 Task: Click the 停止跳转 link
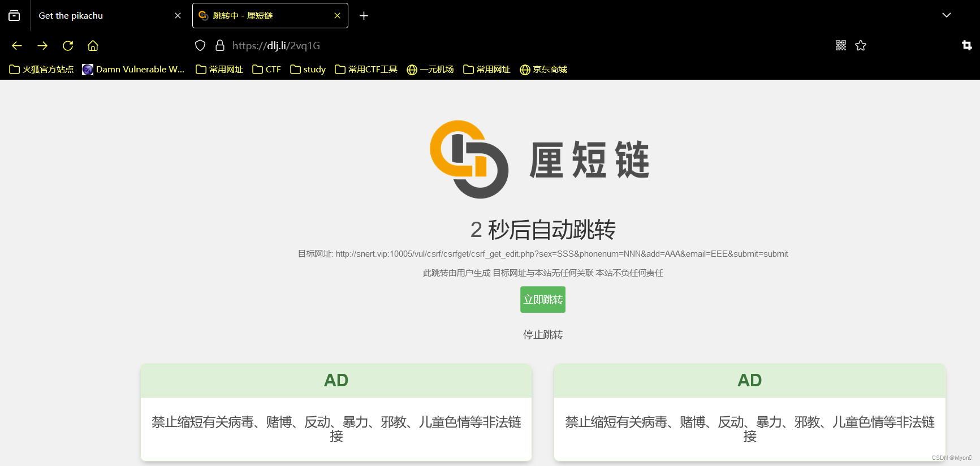[x=543, y=335]
